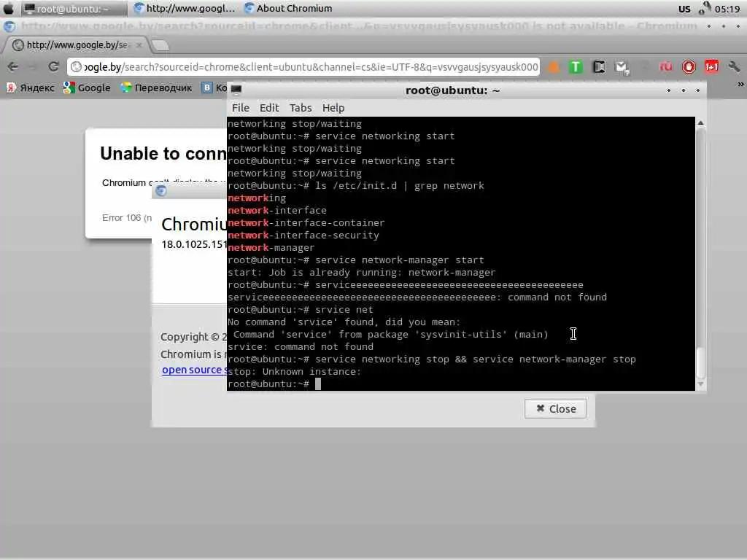This screenshot has height=560, width=747.
Task: Reload the page in Chromium
Action: pyautogui.click(x=53, y=66)
